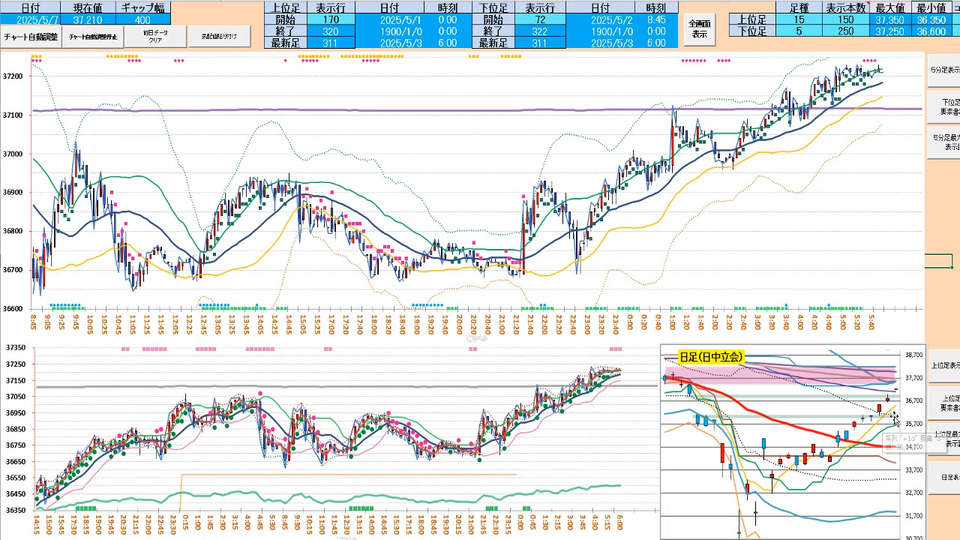Screen dimensions: 960x540
Task: Click the 上位足表示 button beside the daily chart
Action: click(x=943, y=366)
